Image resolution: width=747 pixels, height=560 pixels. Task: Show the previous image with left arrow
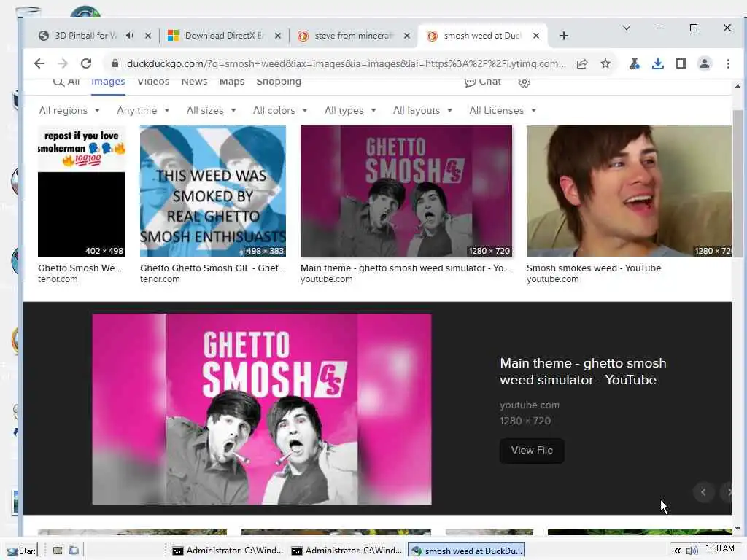click(x=703, y=492)
